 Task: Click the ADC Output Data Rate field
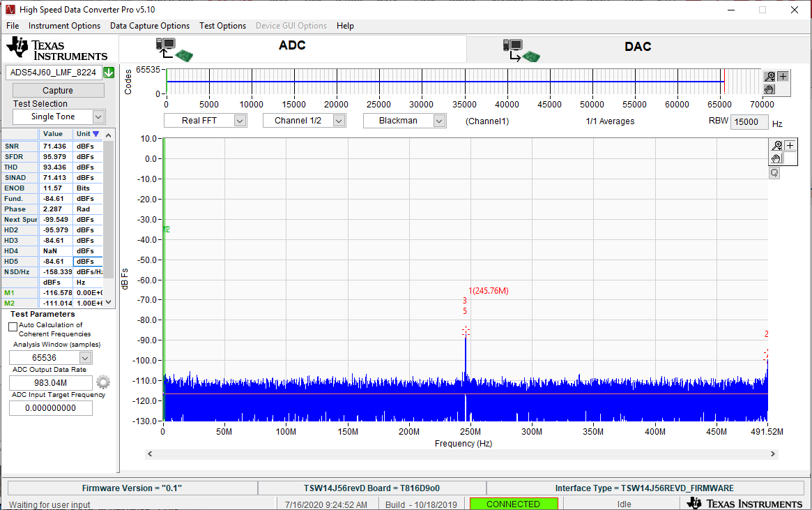click(51, 382)
